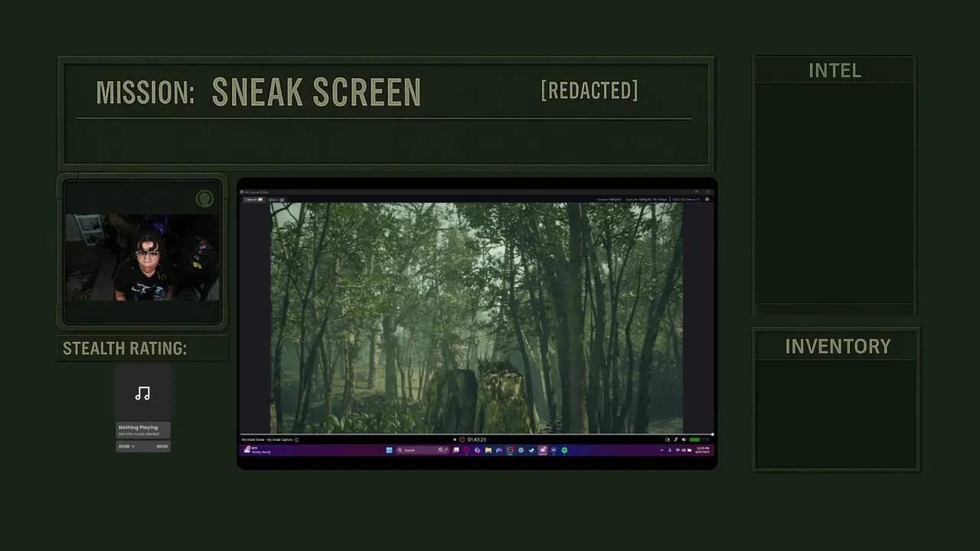Click the INVENTORY panel heading
The height and width of the screenshot is (551, 980).
tap(838, 346)
